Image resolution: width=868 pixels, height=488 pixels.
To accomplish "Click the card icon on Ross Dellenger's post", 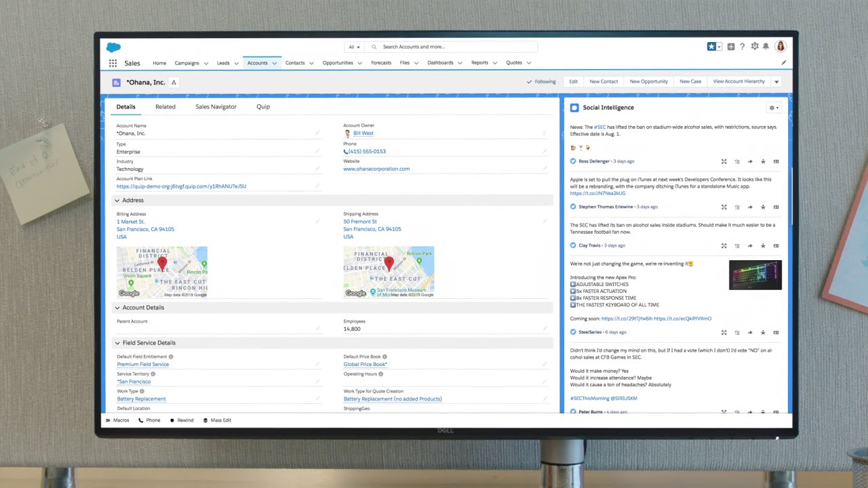I will tap(776, 161).
